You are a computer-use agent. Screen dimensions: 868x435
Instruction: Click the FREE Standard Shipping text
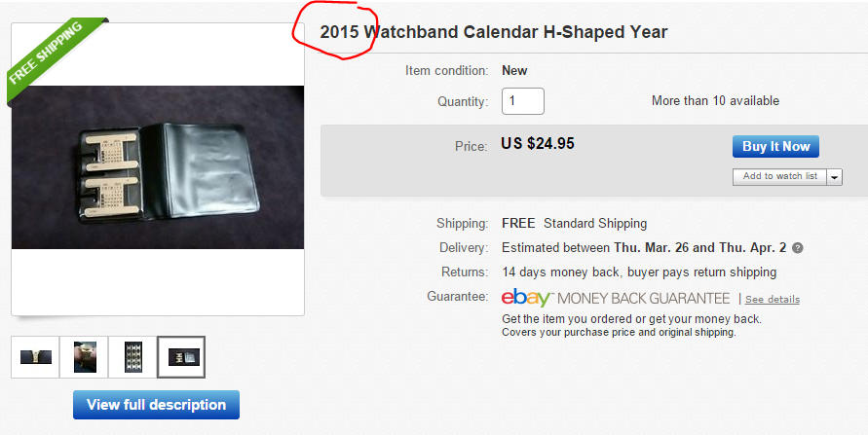pyautogui.click(x=574, y=224)
